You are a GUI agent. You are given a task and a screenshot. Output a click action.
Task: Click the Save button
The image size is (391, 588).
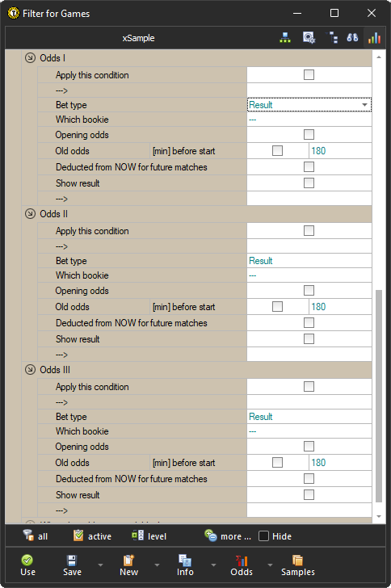(72, 565)
